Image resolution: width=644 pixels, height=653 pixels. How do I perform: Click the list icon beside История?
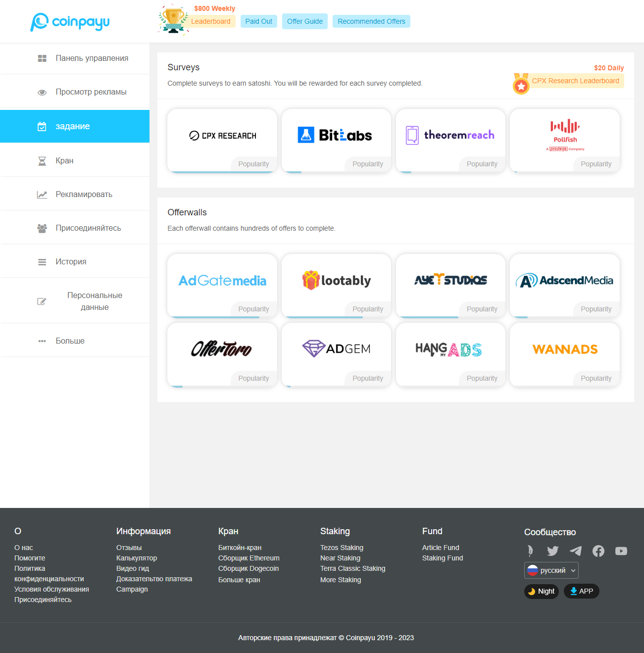(42, 262)
